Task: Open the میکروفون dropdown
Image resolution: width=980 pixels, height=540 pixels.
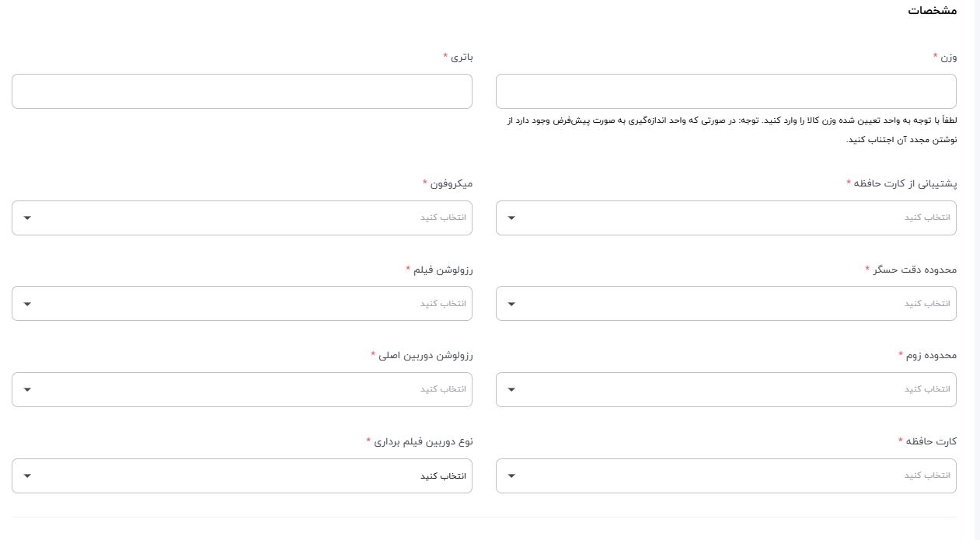Action: pos(242,218)
